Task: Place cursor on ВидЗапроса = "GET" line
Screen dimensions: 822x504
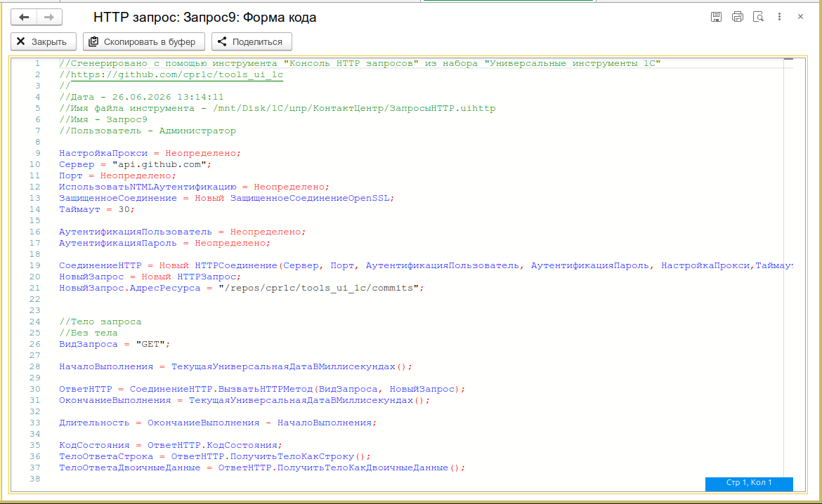Action: click(x=115, y=344)
